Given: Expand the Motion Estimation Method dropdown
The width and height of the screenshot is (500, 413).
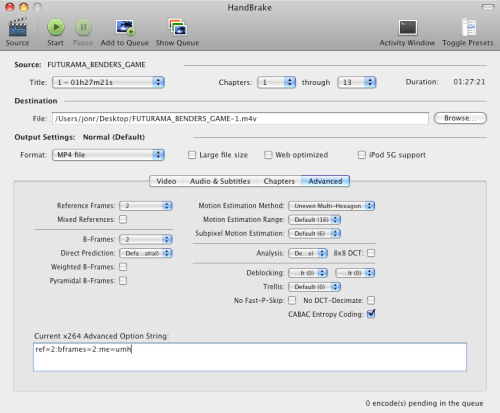Looking at the screenshot, I should [x=331, y=206].
